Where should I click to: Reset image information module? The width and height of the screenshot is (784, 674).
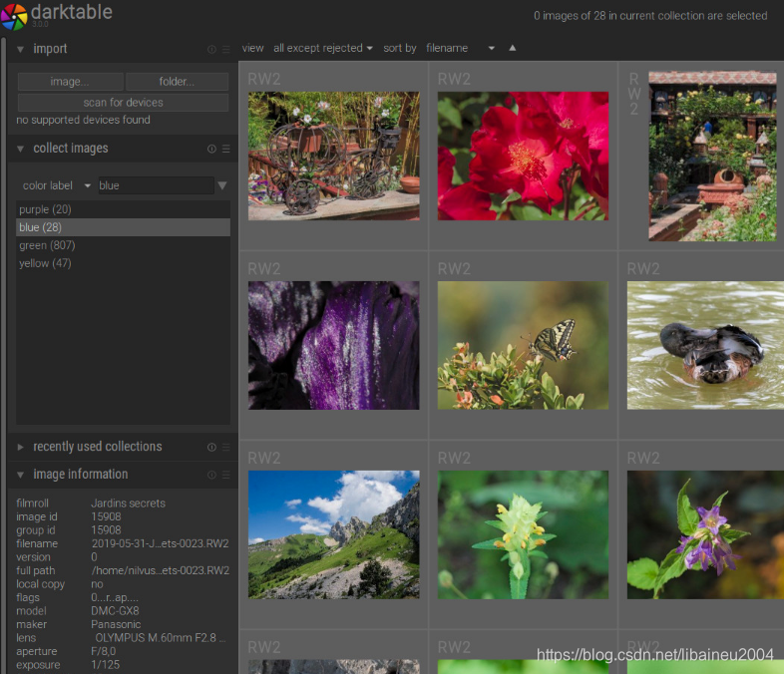coord(211,475)
